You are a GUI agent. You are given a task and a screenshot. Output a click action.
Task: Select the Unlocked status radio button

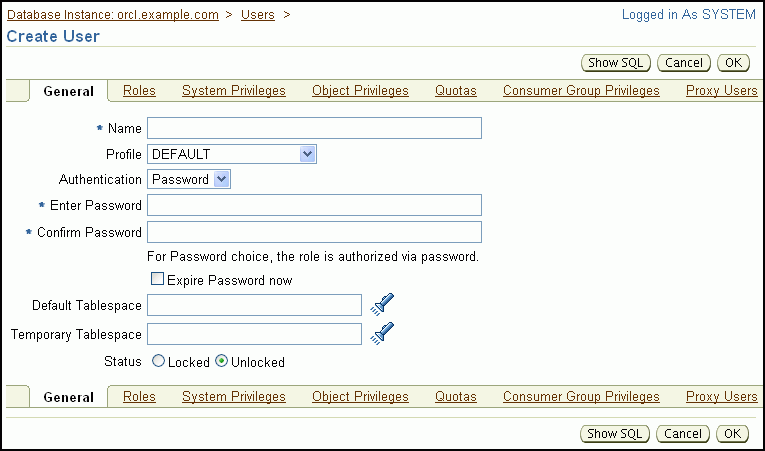[x=222, y=362]
